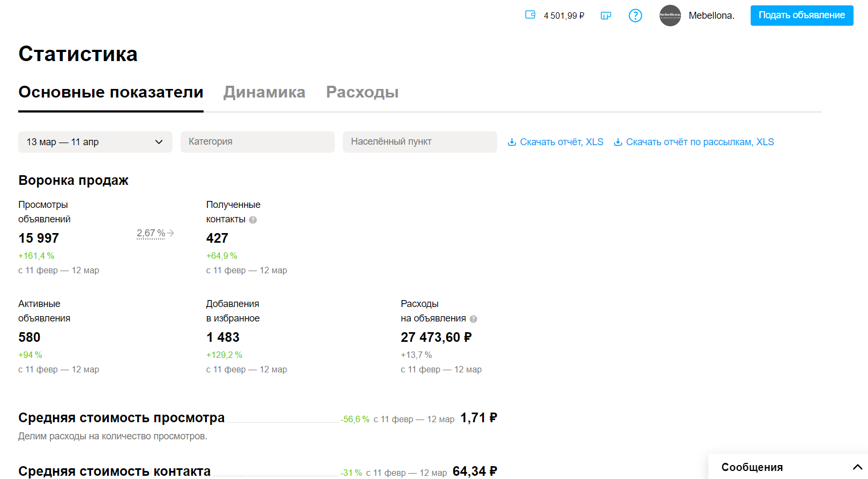Click the Mebellona account name
The width and height of the screenshot is (868, 479).
click(x=712, y=16)
